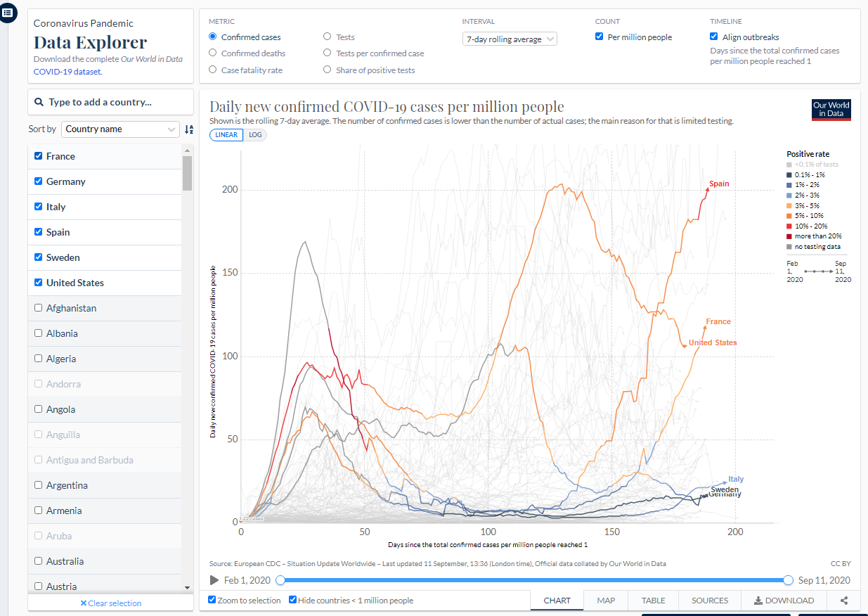Viewport: 868px width, 616px height.
Task: Click the list menu icon at top-left
Action: coord(8,12)
